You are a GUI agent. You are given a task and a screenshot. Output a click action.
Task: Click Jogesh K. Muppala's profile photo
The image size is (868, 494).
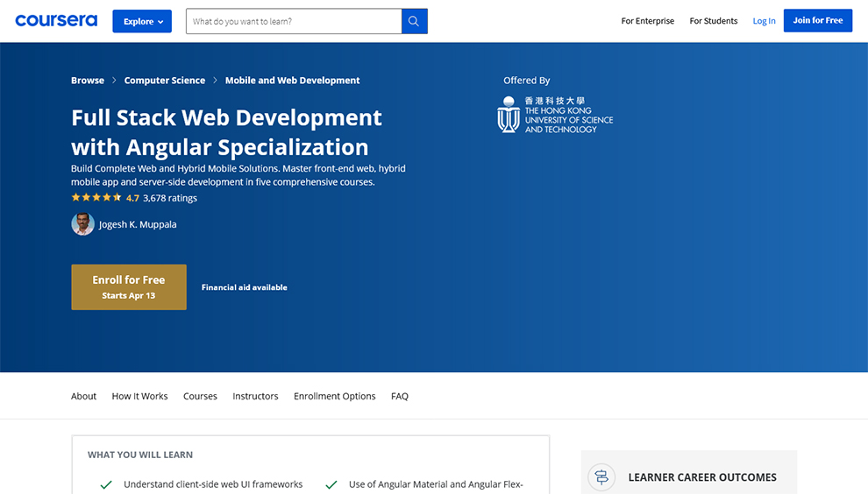pos(82,224)
